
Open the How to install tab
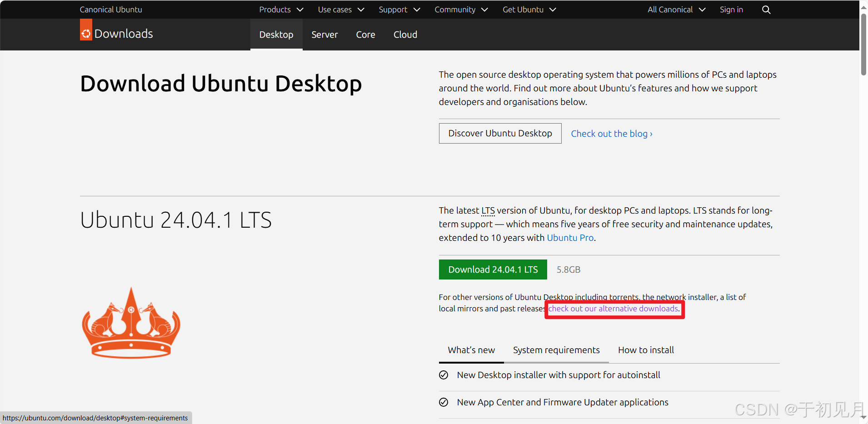tap(646, 350)
